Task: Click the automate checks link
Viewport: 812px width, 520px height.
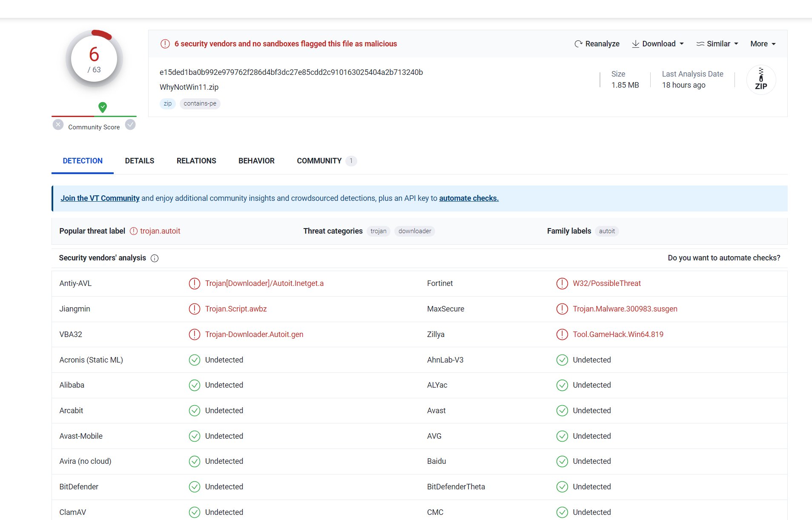Action: 468,198
